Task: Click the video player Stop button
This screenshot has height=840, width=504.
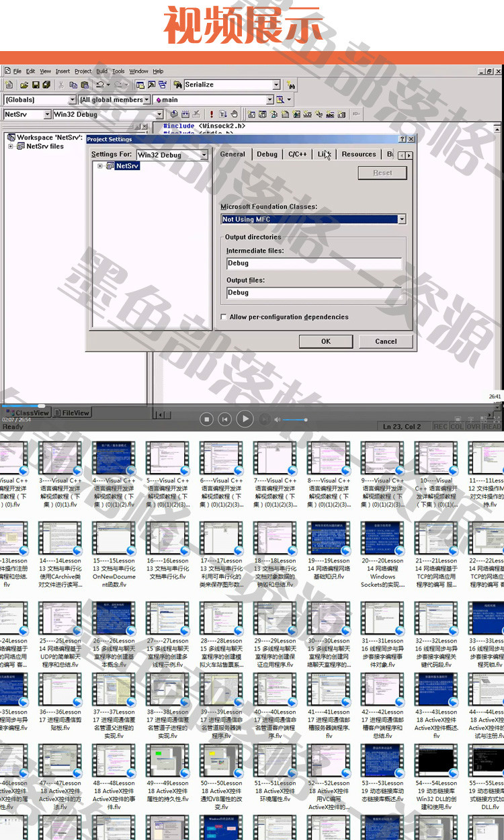Action: [207, 419]
